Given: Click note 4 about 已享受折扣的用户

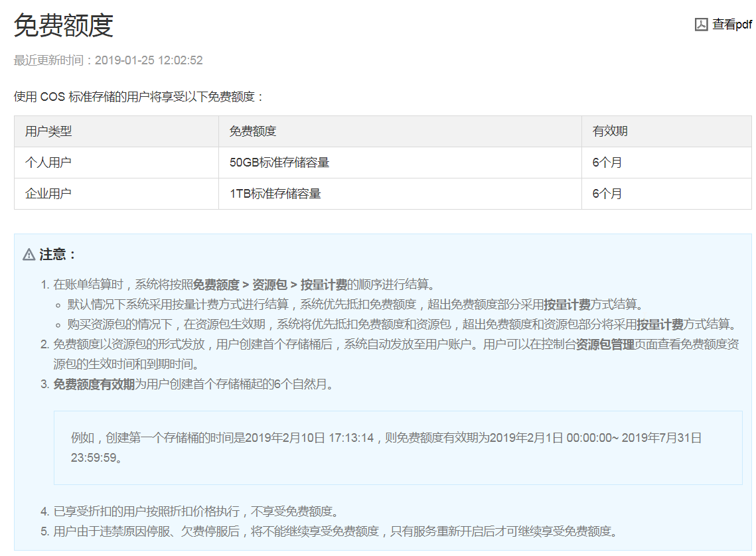Looking at the screenshot, I should [x=197, y=511].
